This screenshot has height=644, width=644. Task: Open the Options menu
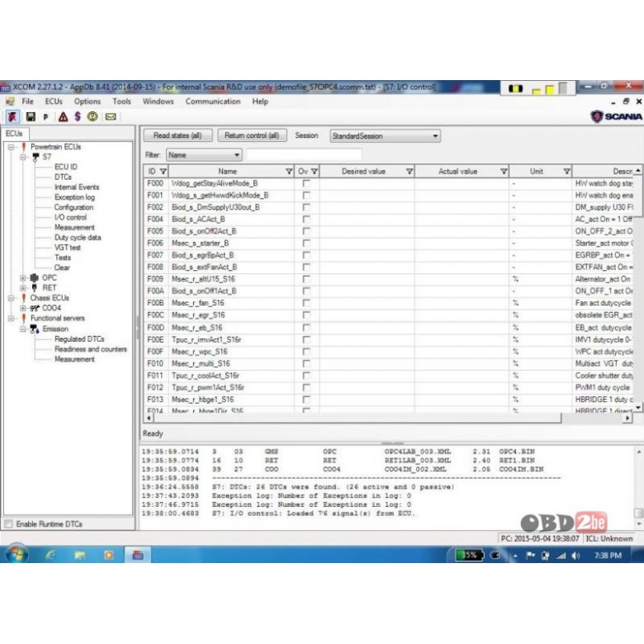click(x=87, y=102)
